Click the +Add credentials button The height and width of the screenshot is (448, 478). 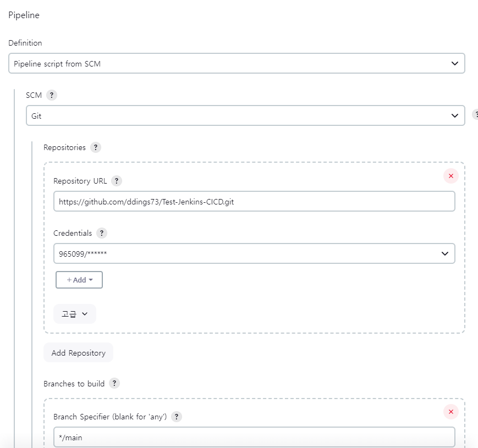[78, 280]
